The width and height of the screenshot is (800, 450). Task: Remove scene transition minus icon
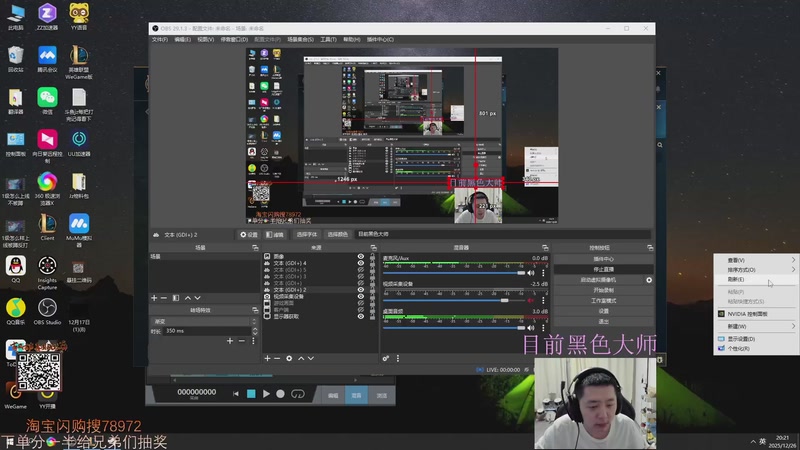click(242, 341)
